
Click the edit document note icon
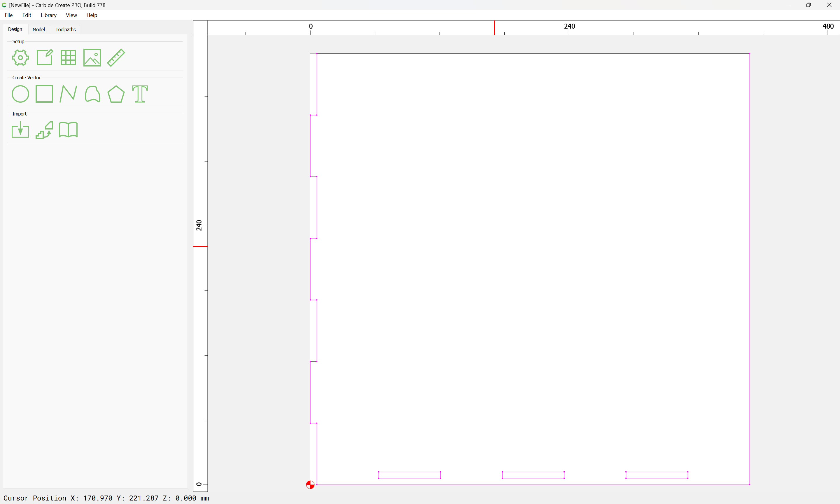click(44, 57)
